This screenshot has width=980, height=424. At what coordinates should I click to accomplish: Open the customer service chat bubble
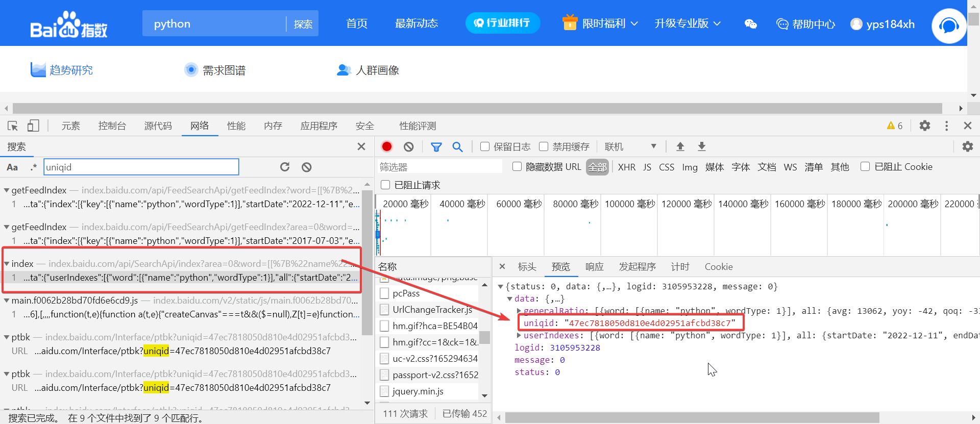pyautogui.click(x=949, y=26)
